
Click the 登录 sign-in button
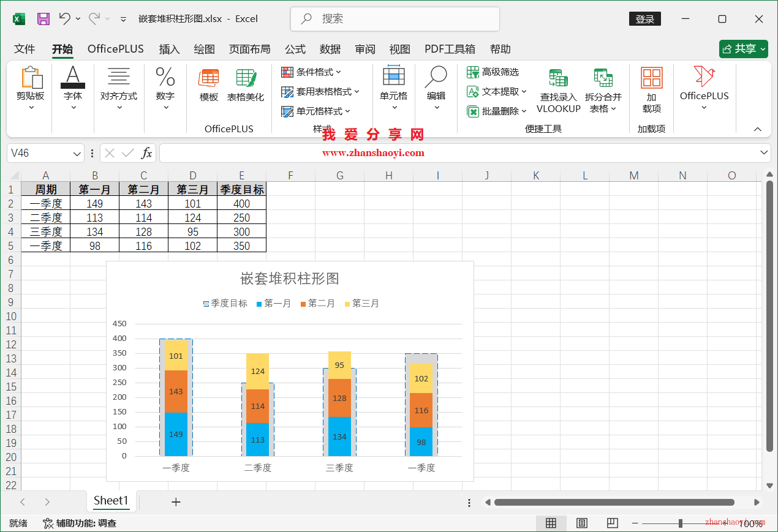(644, 18)
